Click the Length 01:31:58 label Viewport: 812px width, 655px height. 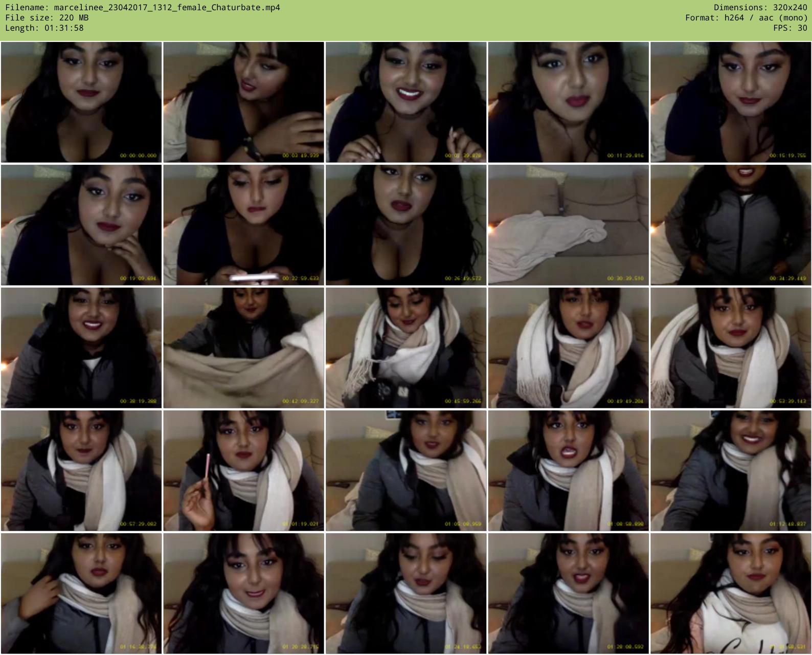coord(44,28)
